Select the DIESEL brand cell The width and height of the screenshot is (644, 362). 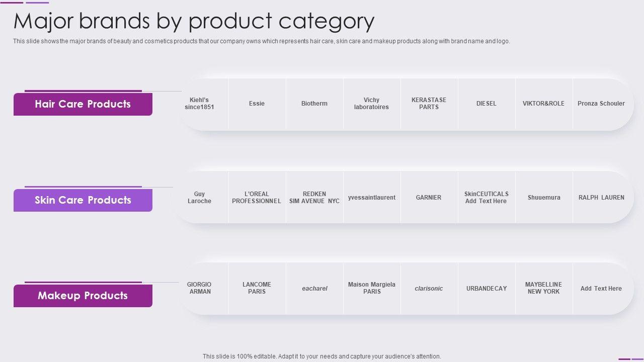487,104
